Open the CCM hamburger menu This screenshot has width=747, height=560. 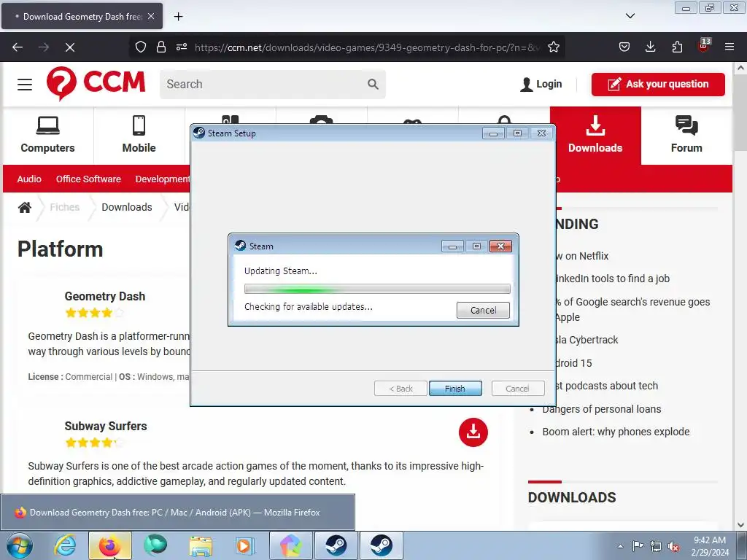pyautogui.click(x=25, y=85)
